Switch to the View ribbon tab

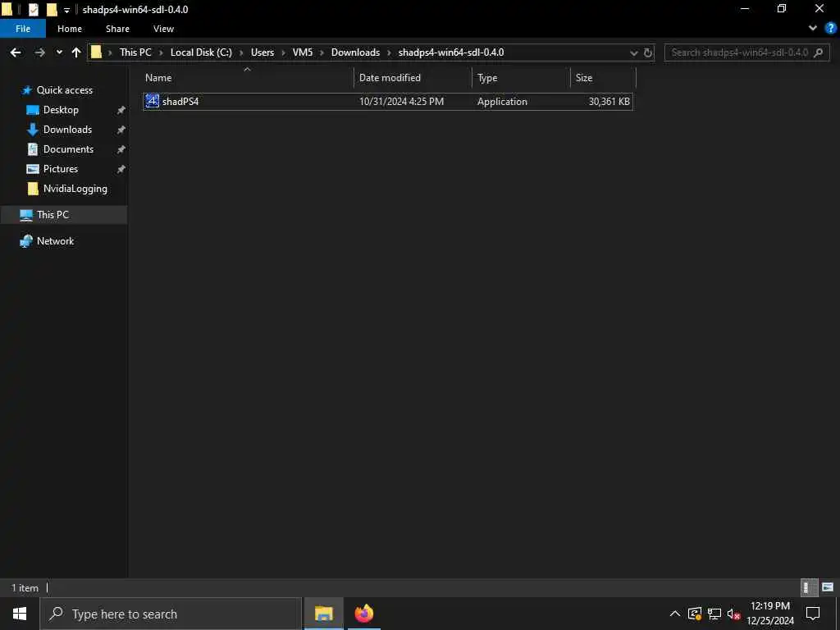[x=163, y=29]
